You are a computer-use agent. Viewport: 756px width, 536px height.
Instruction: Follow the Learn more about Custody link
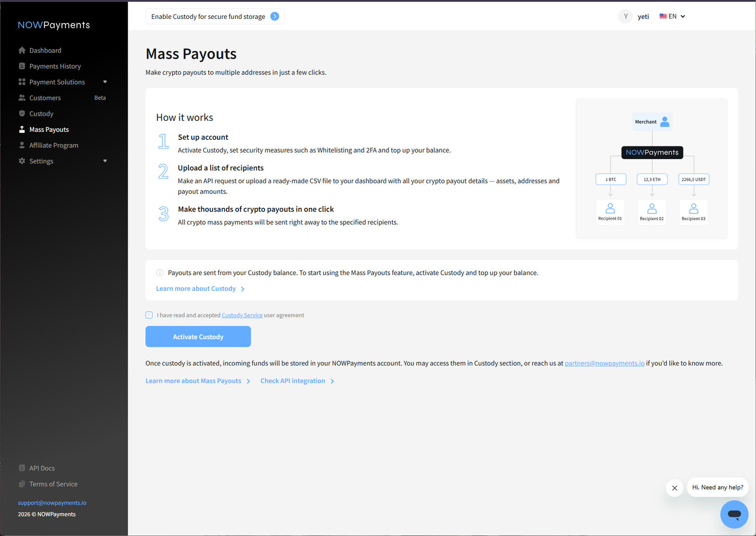pos(196,289)
